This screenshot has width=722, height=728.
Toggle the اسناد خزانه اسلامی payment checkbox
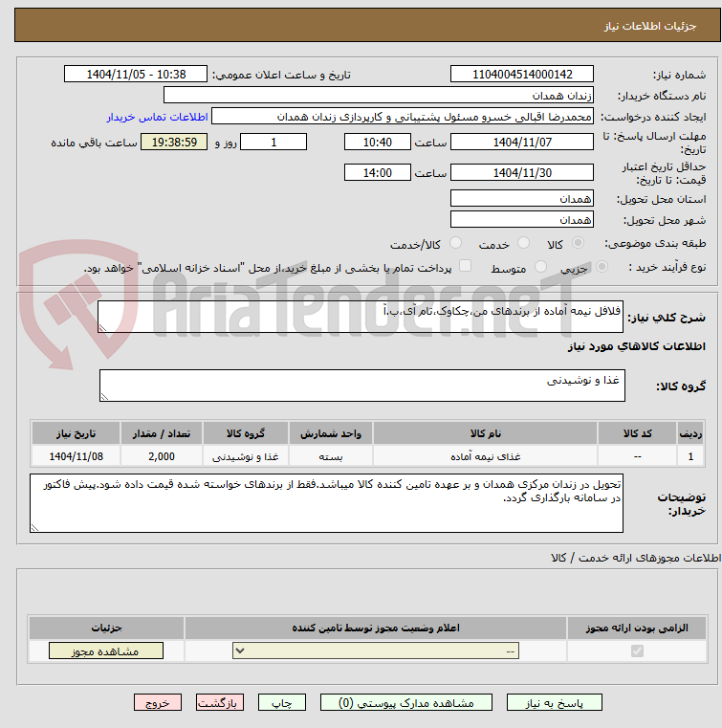(465, 266)
